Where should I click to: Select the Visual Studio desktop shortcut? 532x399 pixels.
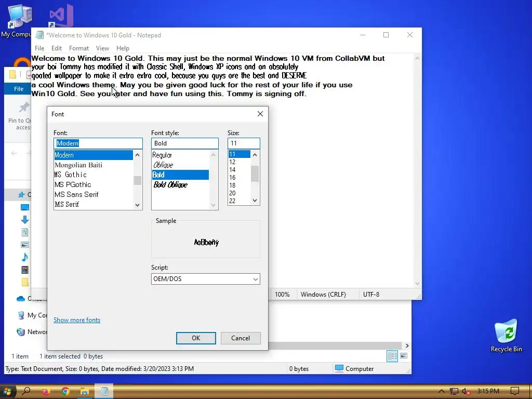click(61, 15)
